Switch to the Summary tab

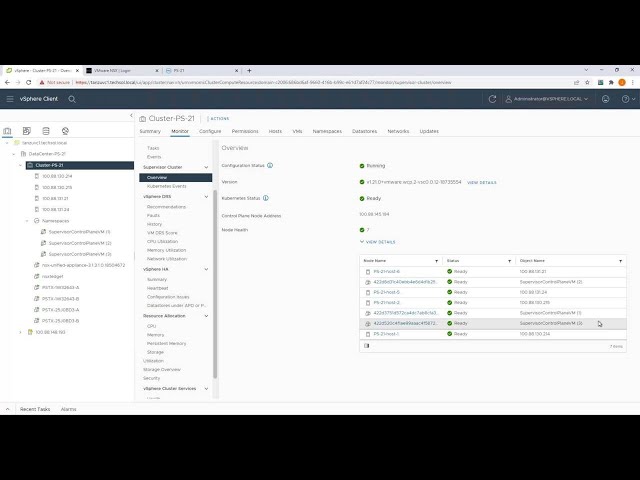pos(150,131)
